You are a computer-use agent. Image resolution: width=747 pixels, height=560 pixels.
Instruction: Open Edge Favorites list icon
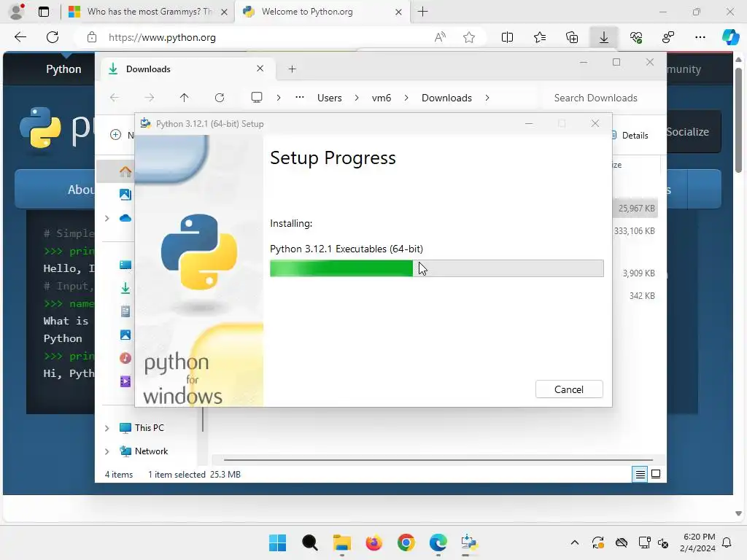540,37
